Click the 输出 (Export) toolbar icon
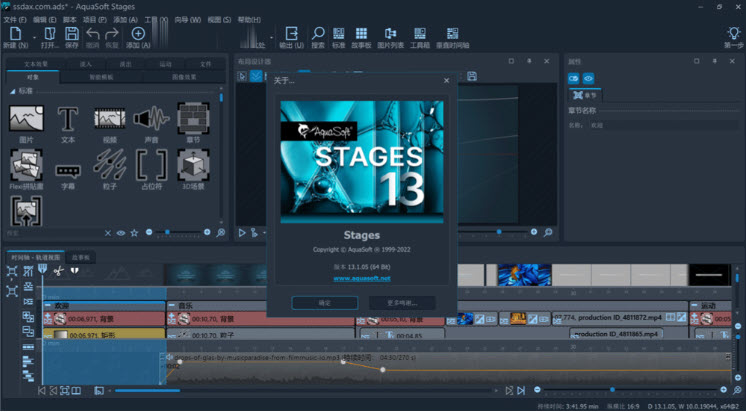Image resolution: width=746 pixels, height=412 pixels. (x=291, y=34)
